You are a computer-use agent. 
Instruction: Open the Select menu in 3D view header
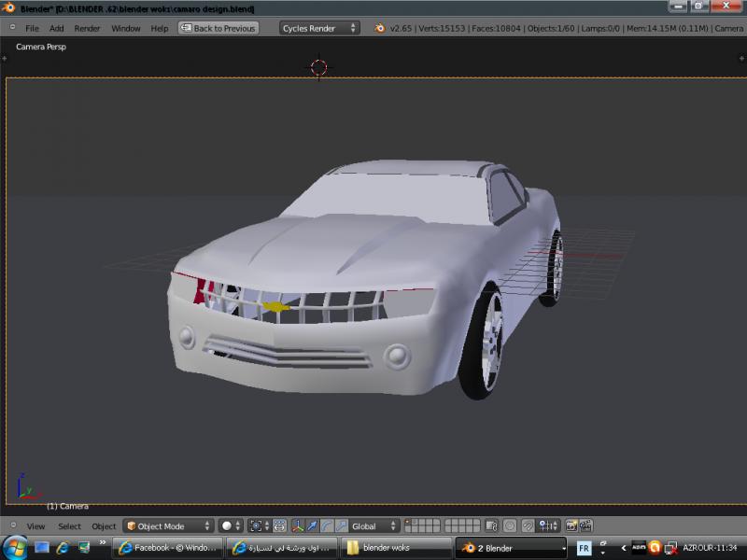click(x=69, y=526)
